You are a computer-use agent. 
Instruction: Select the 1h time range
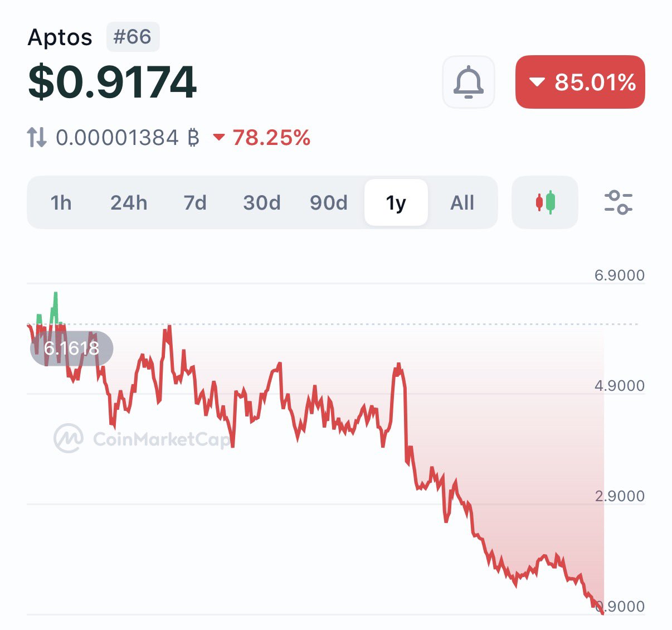tap(61, 202)
